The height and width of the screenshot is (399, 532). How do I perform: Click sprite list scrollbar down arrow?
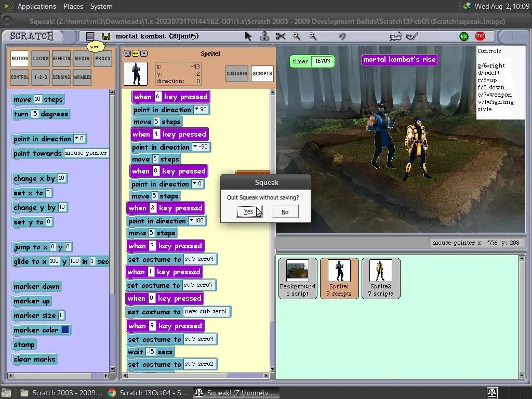(x=522, y=375)
